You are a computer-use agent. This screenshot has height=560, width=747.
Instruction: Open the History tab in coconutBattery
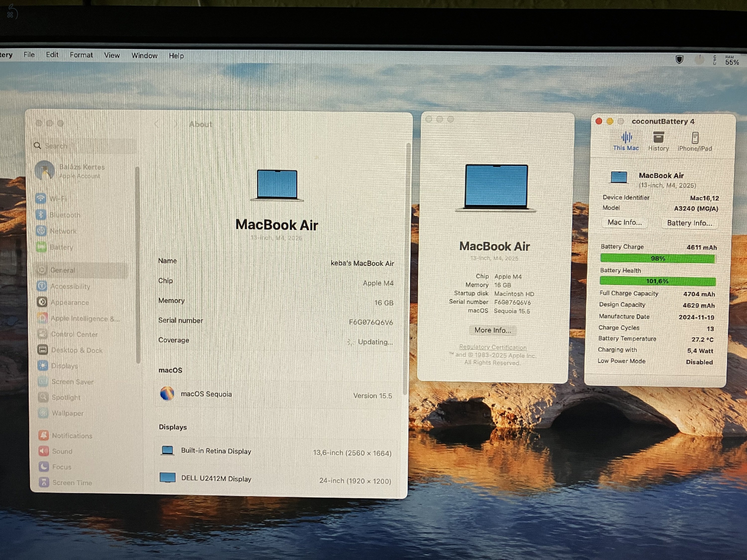click(658, 141)
